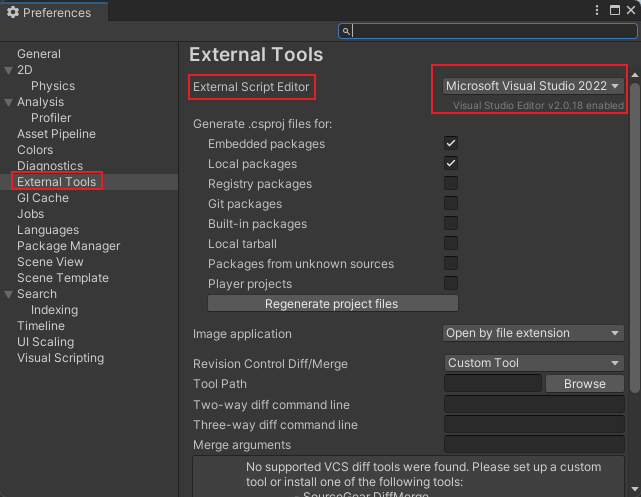Open Visual Scripting preferences
This screenshot has height=497, width=641.
(x=61, y=358)
